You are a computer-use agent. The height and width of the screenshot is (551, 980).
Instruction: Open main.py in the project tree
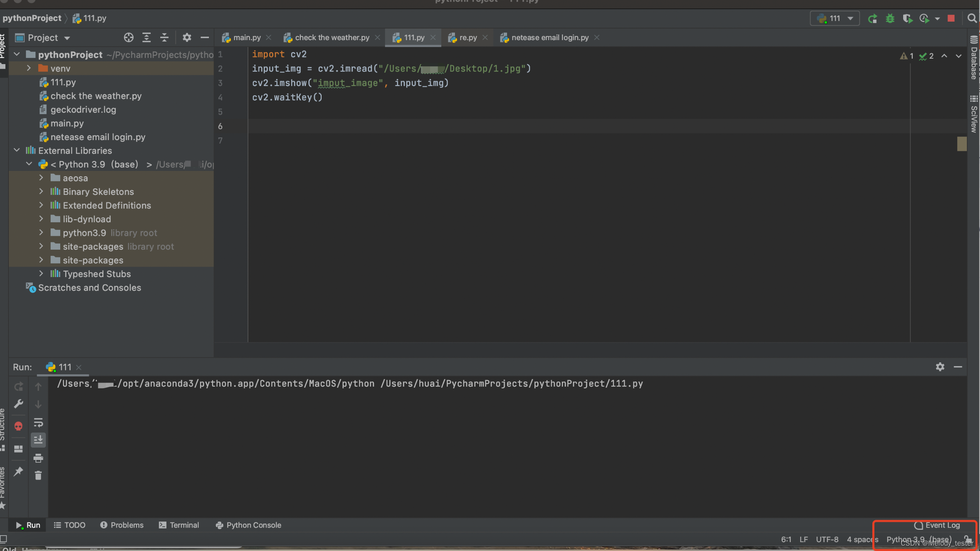pos(67,123)
